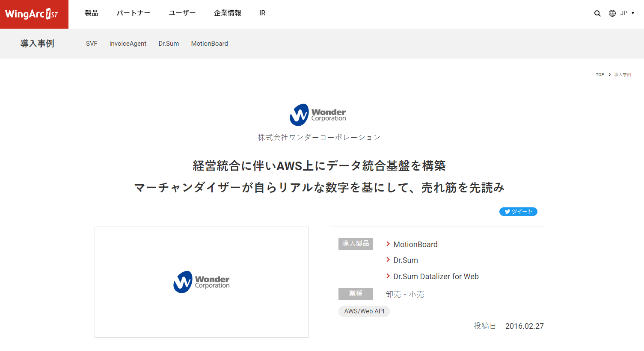The width and height of the screenshot is (644, 351).
Task: Click the AWS/Web API tag
Action: [364, 311]
